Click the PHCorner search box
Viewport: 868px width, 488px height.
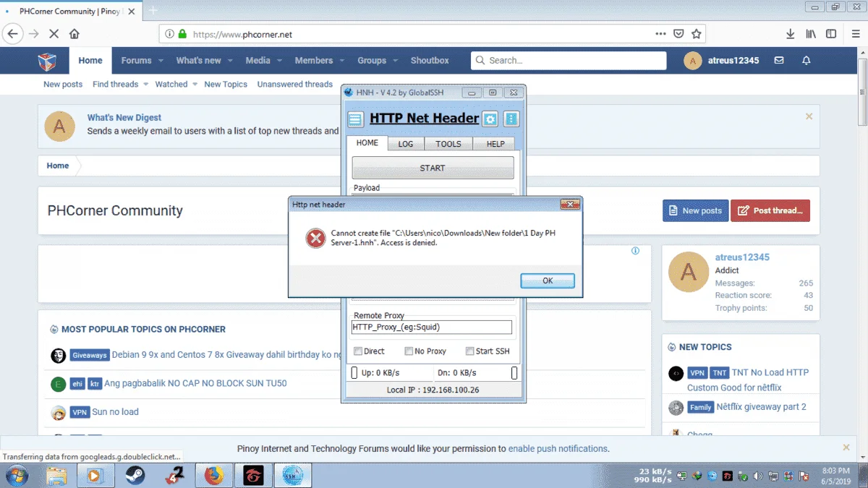pyautogui.click(x=569, y=61)
